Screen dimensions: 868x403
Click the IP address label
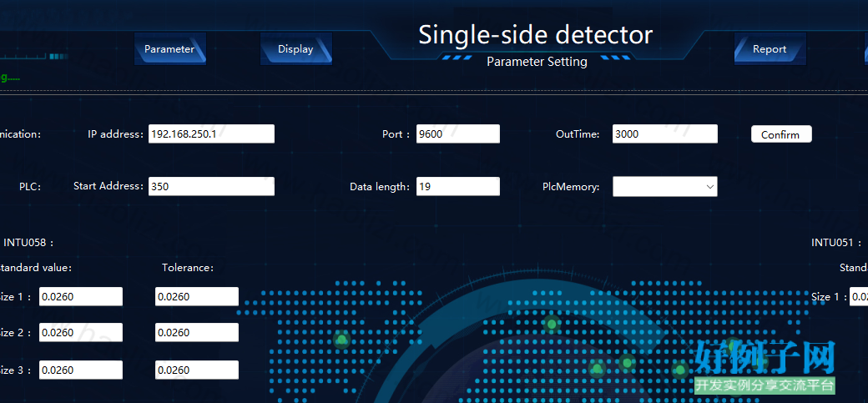coord(116,134)
